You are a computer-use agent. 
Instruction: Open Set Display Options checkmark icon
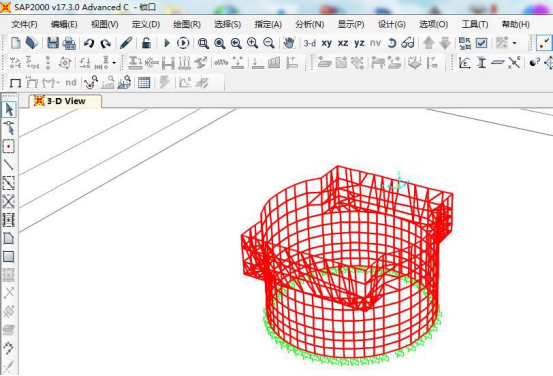click(x=481, y=43)
